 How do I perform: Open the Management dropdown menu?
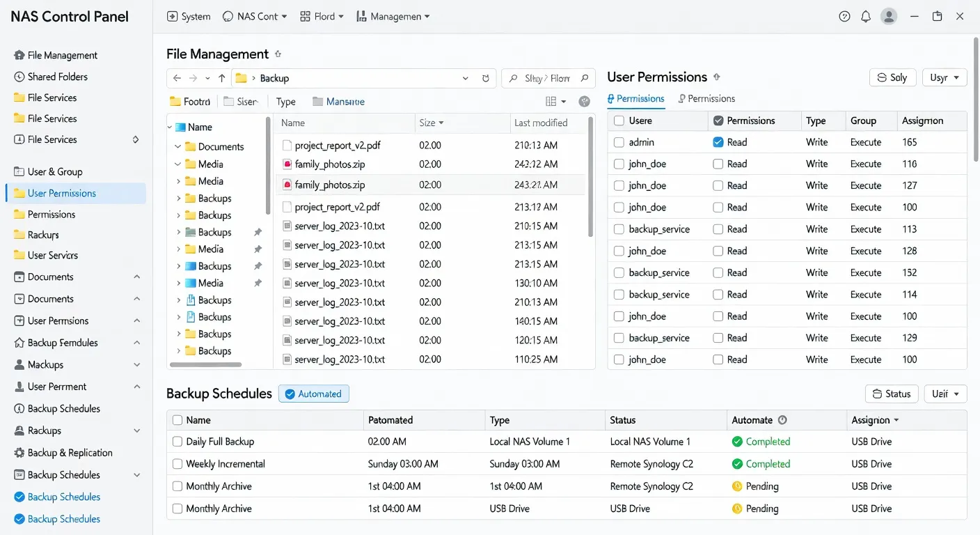393,15
